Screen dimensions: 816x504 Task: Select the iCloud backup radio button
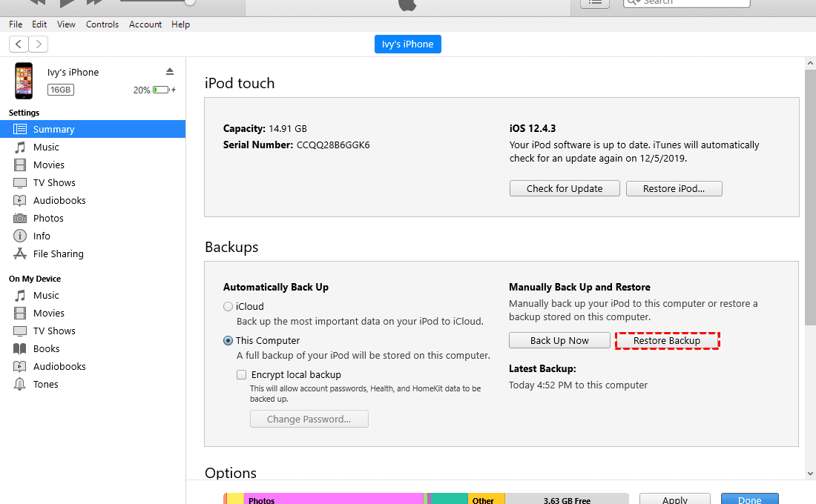point(228,307)
